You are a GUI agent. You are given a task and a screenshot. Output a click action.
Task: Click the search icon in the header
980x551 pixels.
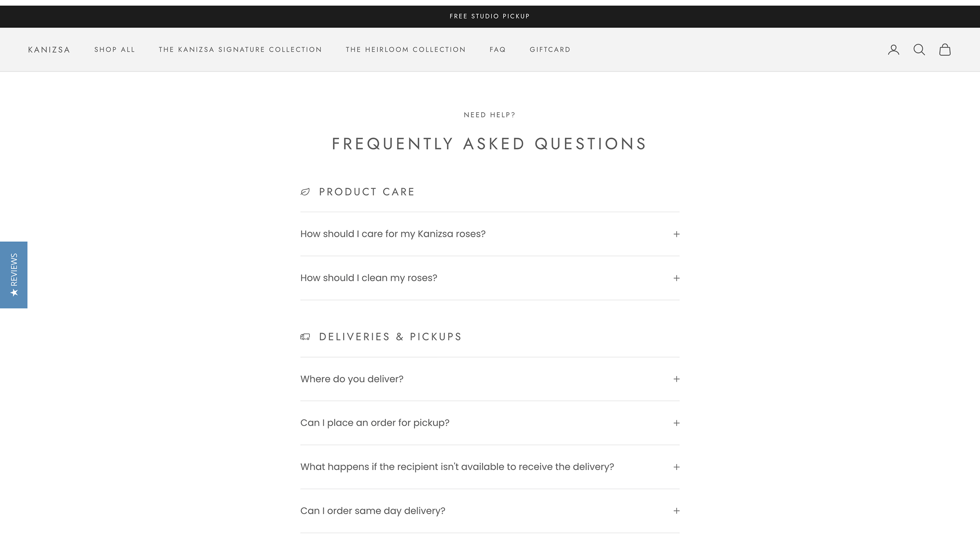(919, 49)
